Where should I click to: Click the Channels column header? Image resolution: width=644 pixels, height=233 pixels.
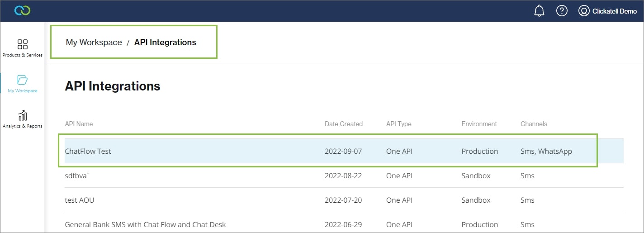pyautogui.click(x=534, y=124)
